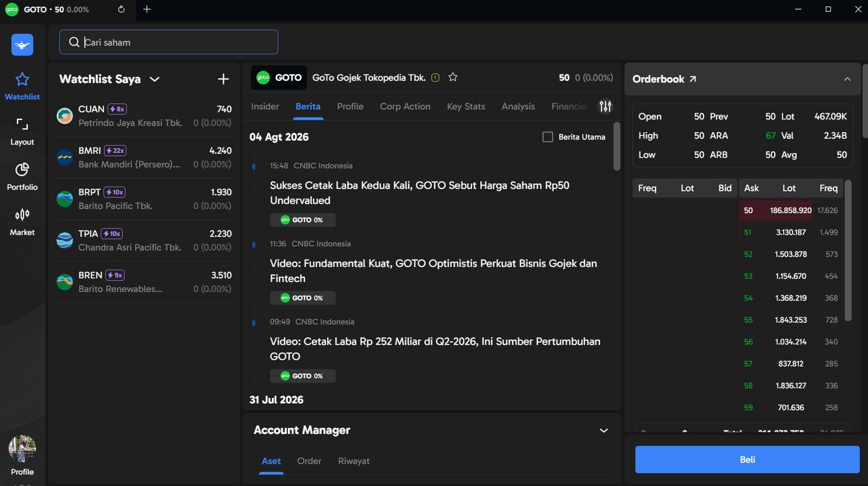
Task: Open the Key Stats tab
Action: click(466, 106)
